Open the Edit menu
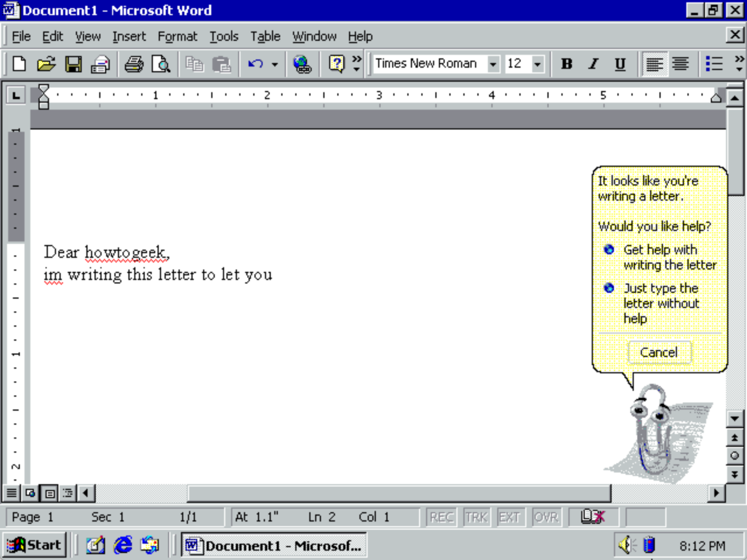Screen dimensions: 747x560 click(53, 36)
